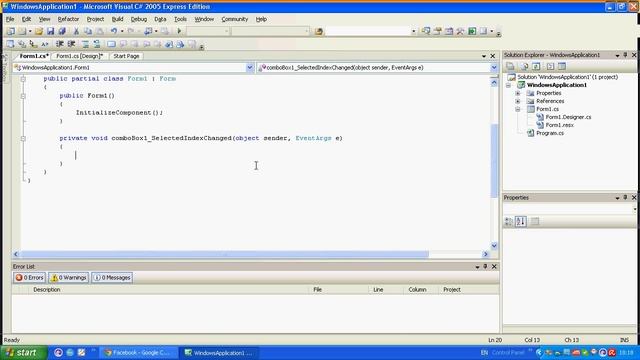
Task: Click the Undo arrow icon
Action: tap(114, 31)
